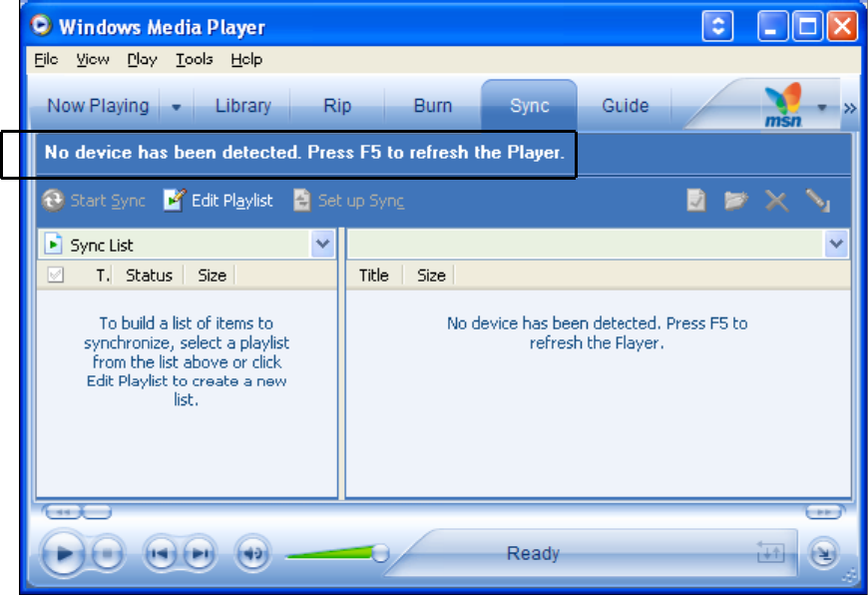Click the Ready status text
This screenshot has height=595, width=868.
pos(533,553)
